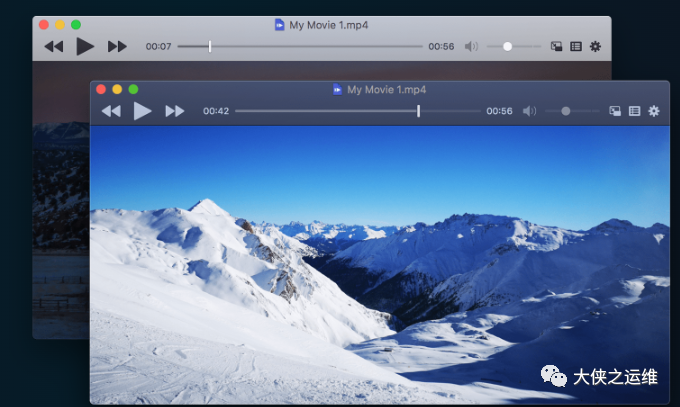Image resolution: width=680 pixels, height=407 pixels.
Task: Click elapsed time 00:42 in front window
Action: click(216, 111)
